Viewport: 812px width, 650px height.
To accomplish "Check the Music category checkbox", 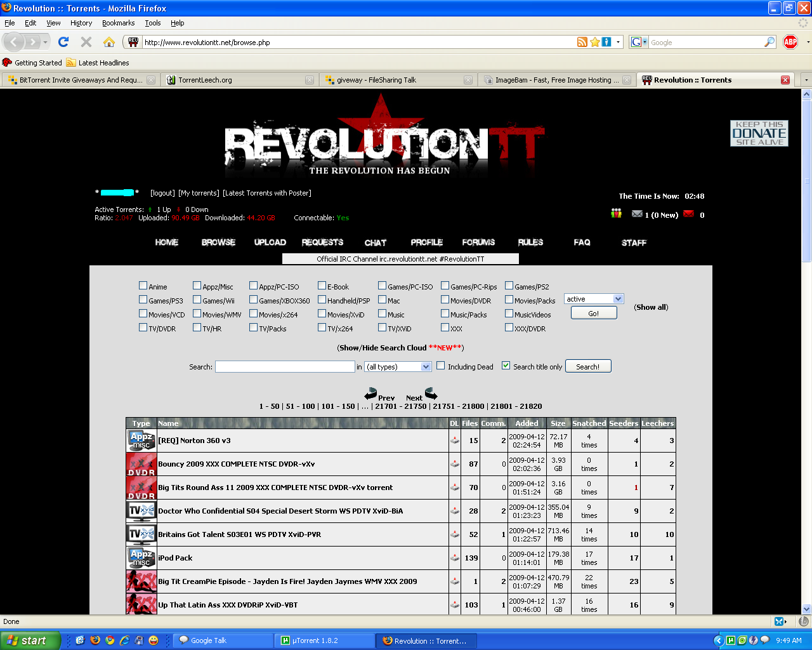I will [x=382, y=314].
